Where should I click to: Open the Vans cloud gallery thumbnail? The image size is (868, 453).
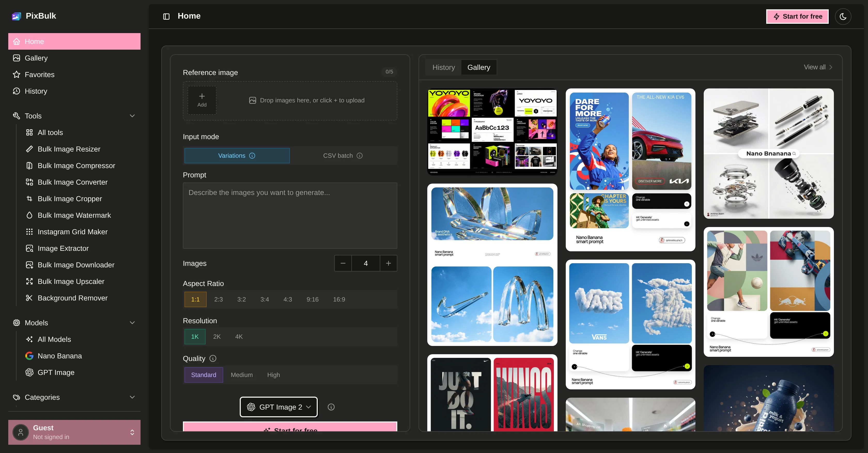point(630,324)
